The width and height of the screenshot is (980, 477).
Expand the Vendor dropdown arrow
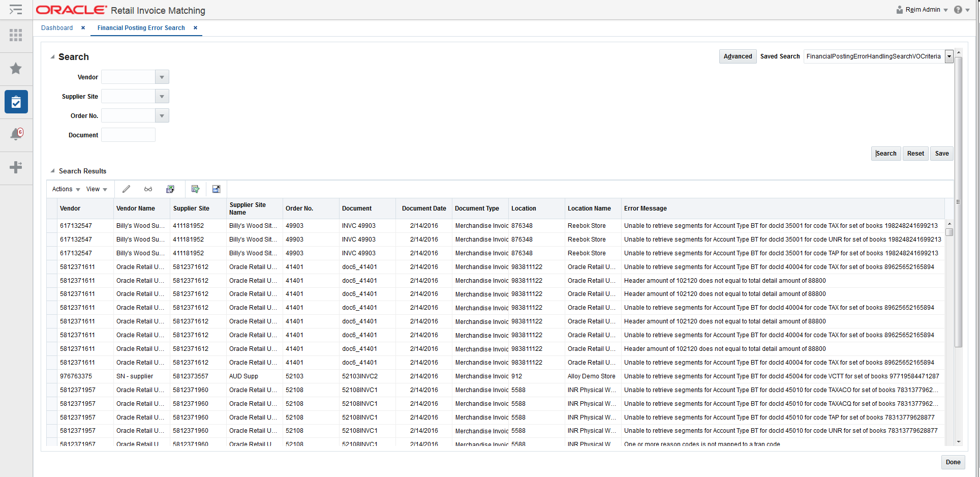[x=161, y=77]
